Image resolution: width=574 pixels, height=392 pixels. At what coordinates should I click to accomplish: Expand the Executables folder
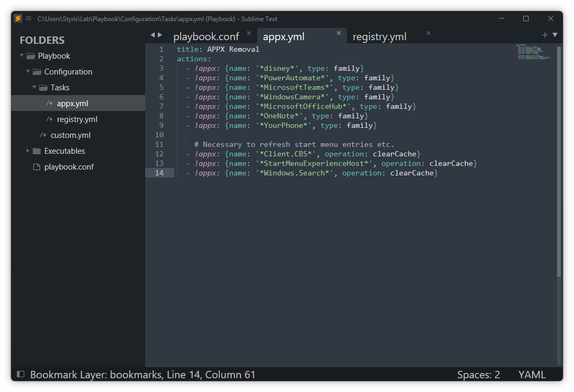(x=28, y=151)
